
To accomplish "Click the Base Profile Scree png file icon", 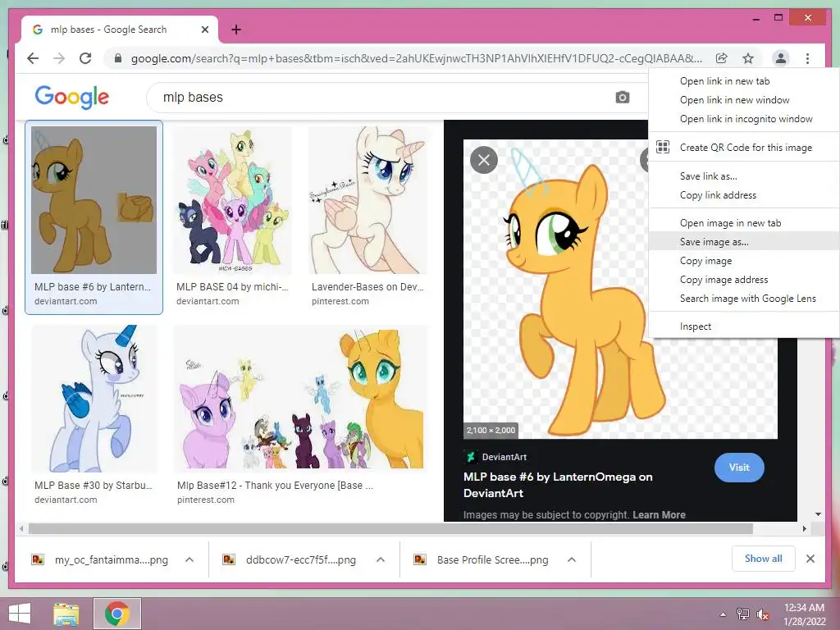I will coord(420,559).
